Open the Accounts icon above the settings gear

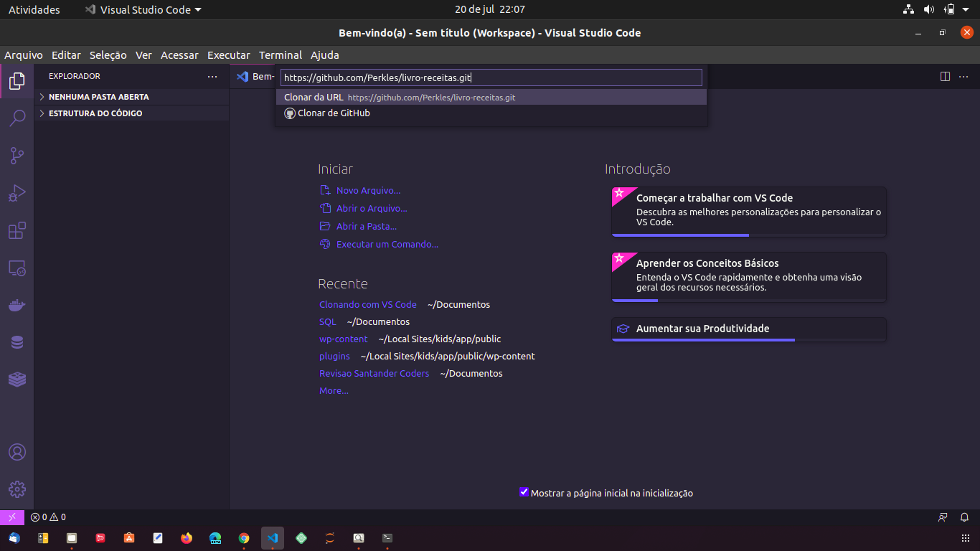tap(17, 452)
